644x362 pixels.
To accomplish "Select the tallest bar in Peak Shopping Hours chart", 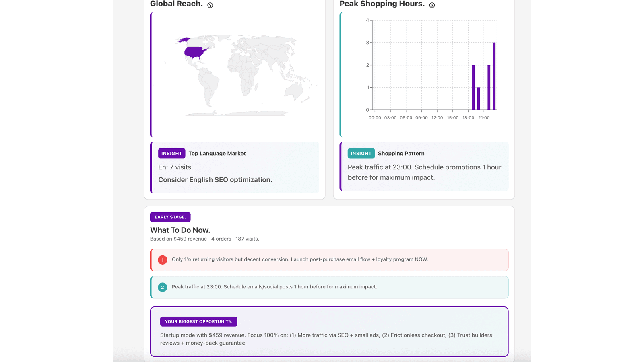I will point(494,76).
